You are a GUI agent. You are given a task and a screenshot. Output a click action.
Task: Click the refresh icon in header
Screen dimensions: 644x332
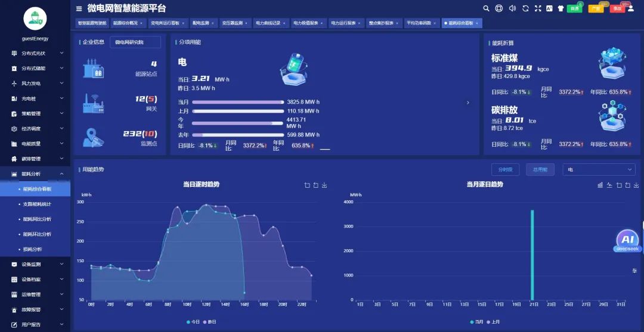(525, 8)
